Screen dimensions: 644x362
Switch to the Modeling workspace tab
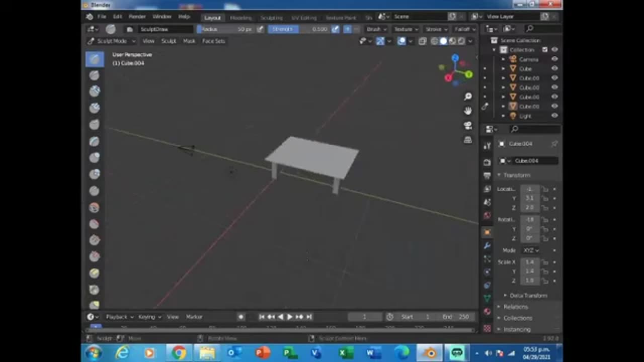click(x=240, y=18)
